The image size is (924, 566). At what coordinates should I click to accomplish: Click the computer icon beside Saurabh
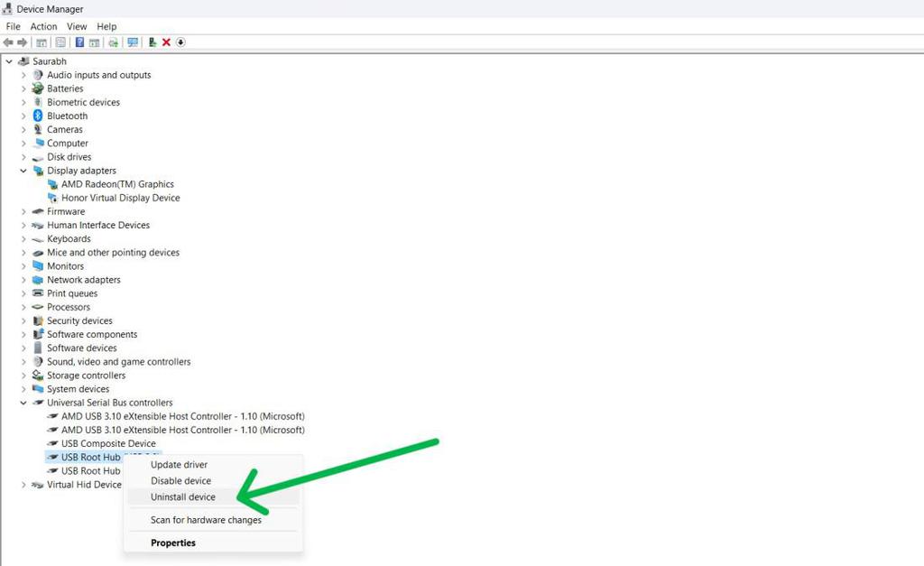(24, 61)
